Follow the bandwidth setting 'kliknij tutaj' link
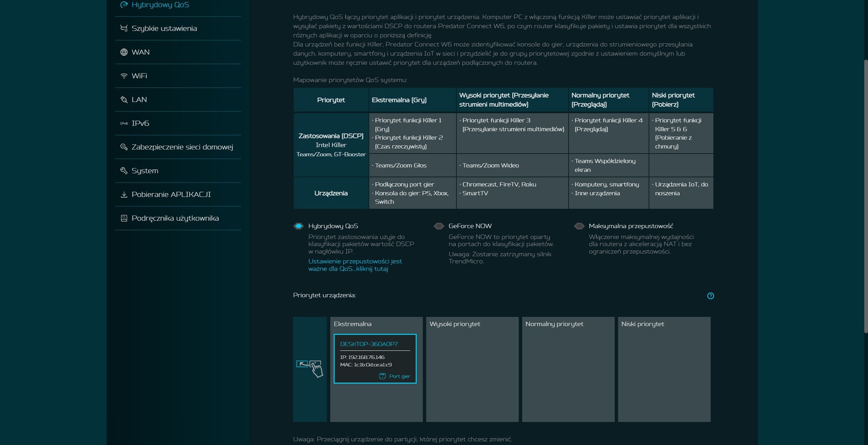Viewport: 868px width, 445px height. (x=355, y=265)
